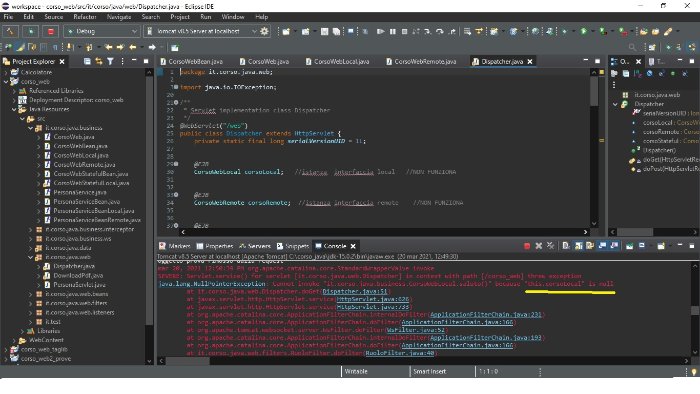Open the File menu

coord(8,17)
